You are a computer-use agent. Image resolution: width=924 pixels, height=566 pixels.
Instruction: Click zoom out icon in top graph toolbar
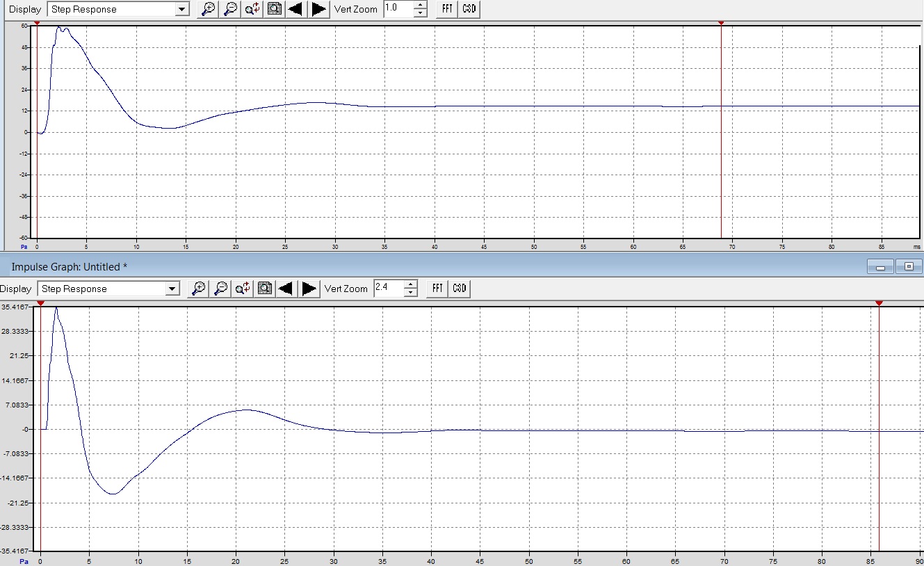click(229, 9)
